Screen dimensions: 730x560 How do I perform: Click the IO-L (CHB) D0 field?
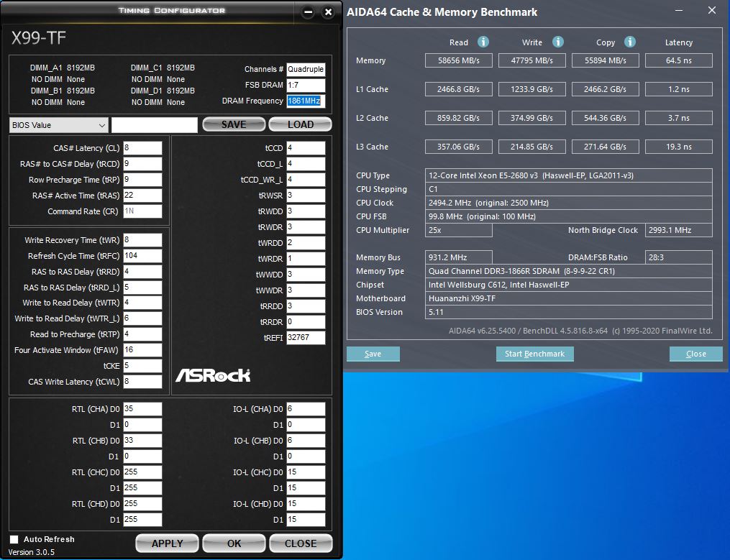coord(306,441)
